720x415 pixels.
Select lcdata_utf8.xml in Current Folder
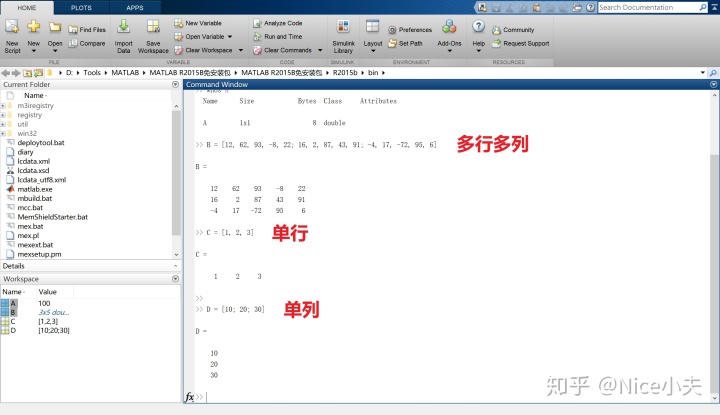[x=41, y=180]
